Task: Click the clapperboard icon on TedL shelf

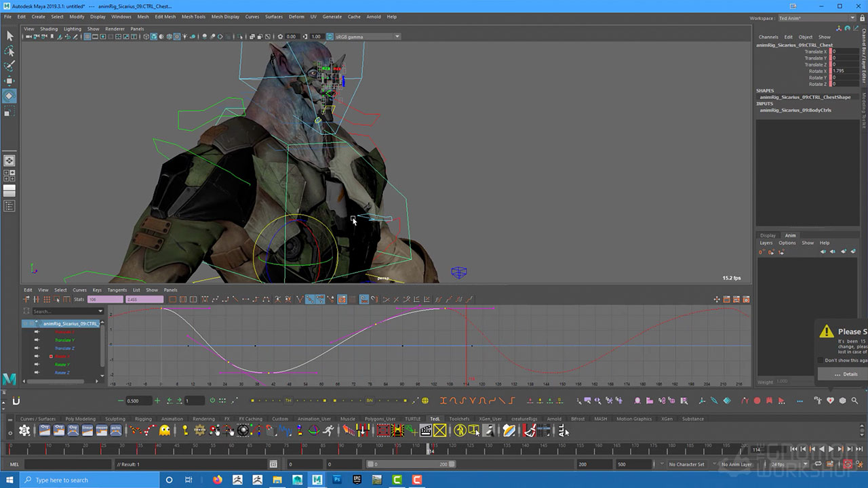Action: pos(426,430)
